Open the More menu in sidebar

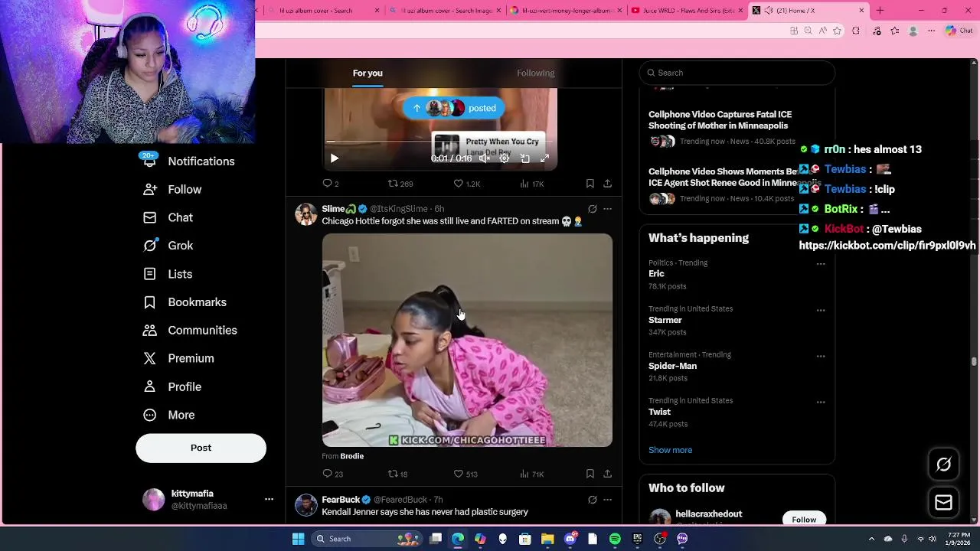click(x=169, y=415)
